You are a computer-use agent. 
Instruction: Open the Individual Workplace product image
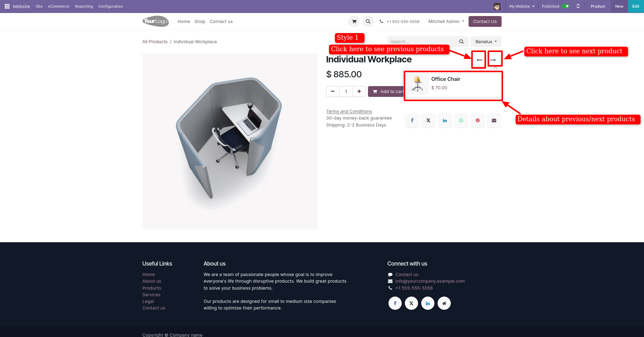tap(230, 141)
